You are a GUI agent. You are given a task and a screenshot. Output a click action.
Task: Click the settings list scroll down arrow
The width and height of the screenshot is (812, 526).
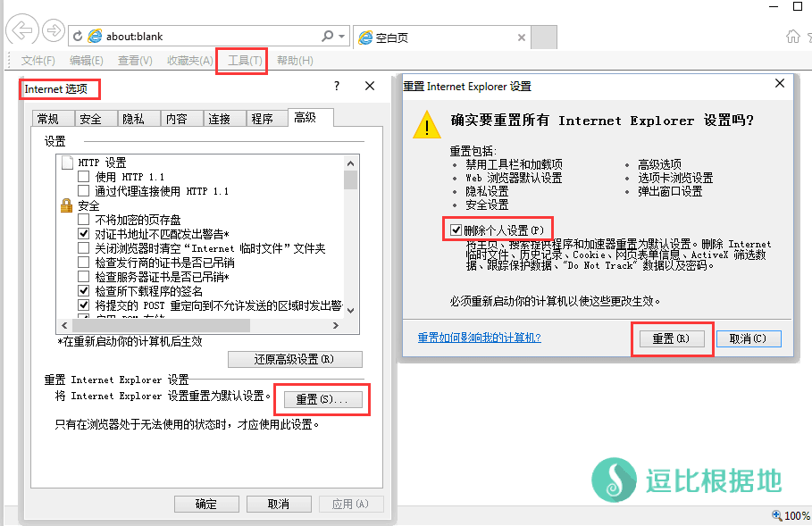[350, 309]
